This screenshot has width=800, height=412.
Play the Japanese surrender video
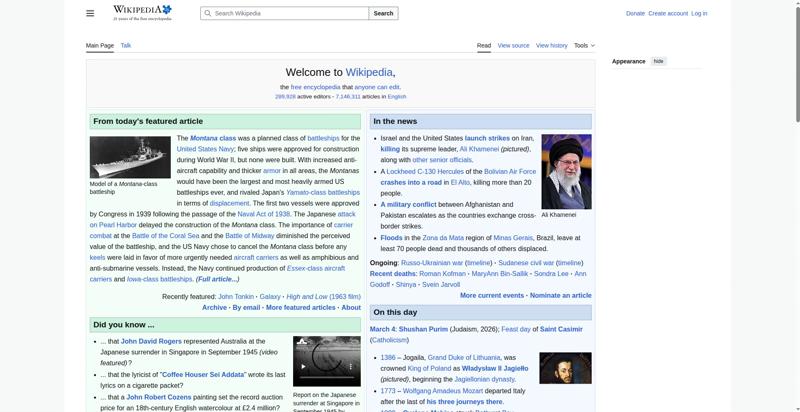pos(304,366)
